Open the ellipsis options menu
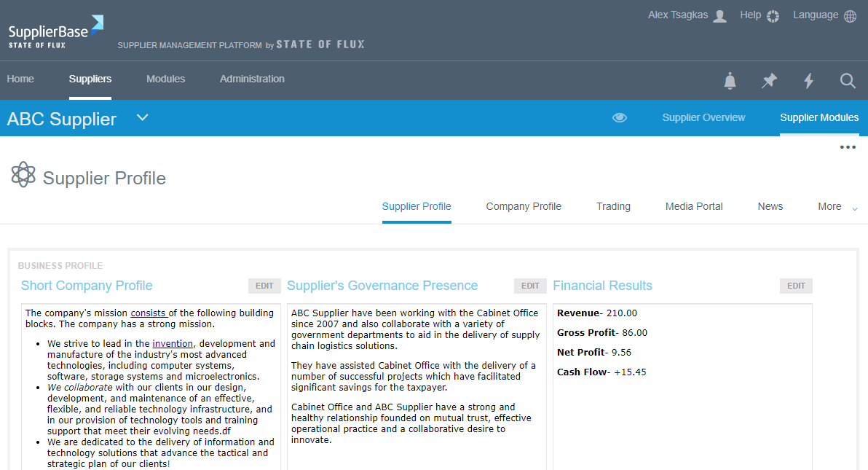 click(848, 146)
